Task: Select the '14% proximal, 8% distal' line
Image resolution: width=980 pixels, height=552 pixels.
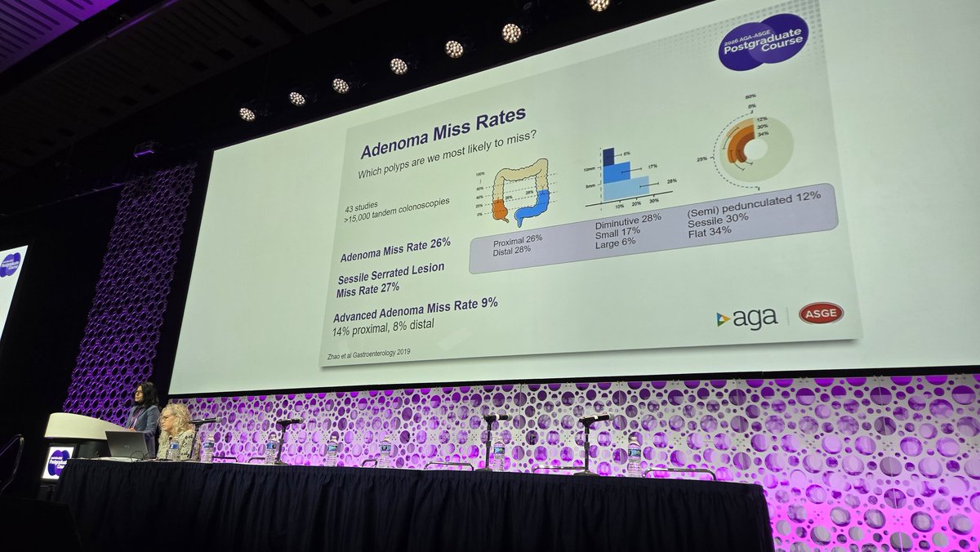Action: coord(383,329)
